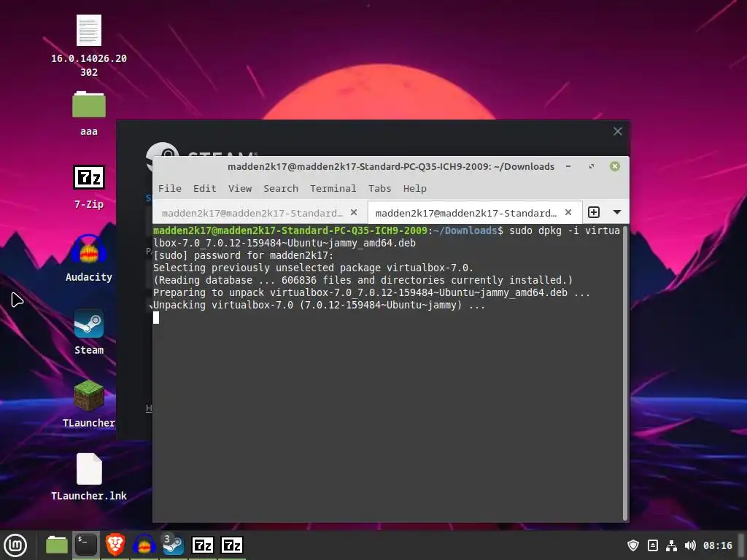747x560 pixels.
Task: Click the terminal title bar text
Action: pyautogui.click(x=391, y=167)
